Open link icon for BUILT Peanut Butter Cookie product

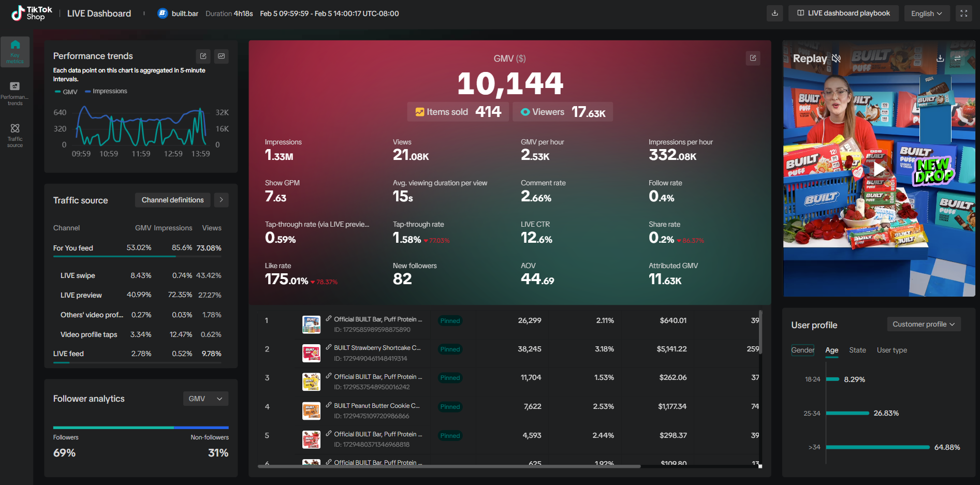pyautogui.click(x=329, y=405)
